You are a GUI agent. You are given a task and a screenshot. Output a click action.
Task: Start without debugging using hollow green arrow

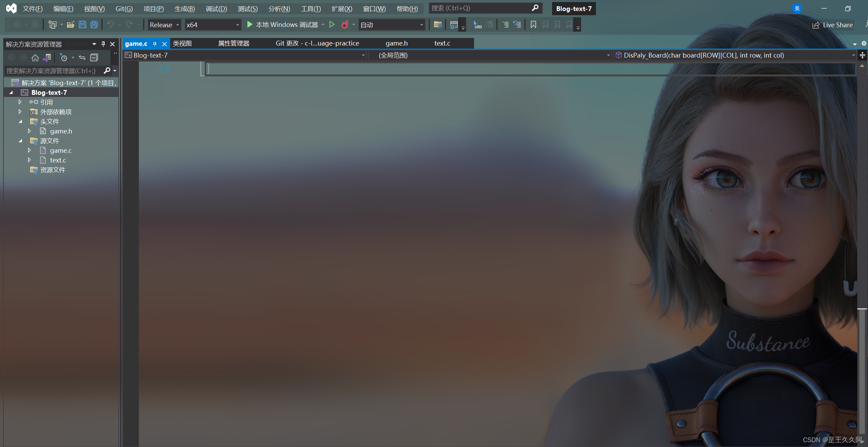pyautogui.click(x=332, y=24)
